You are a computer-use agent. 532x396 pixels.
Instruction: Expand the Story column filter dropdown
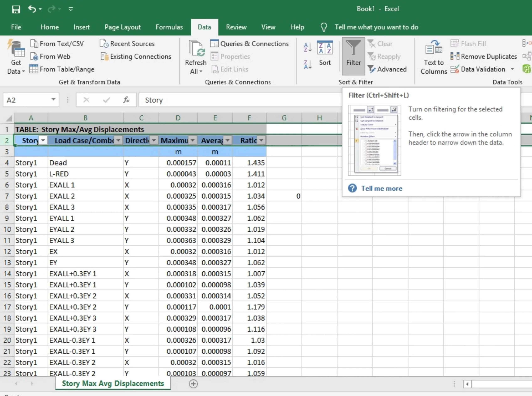(43, 140)
